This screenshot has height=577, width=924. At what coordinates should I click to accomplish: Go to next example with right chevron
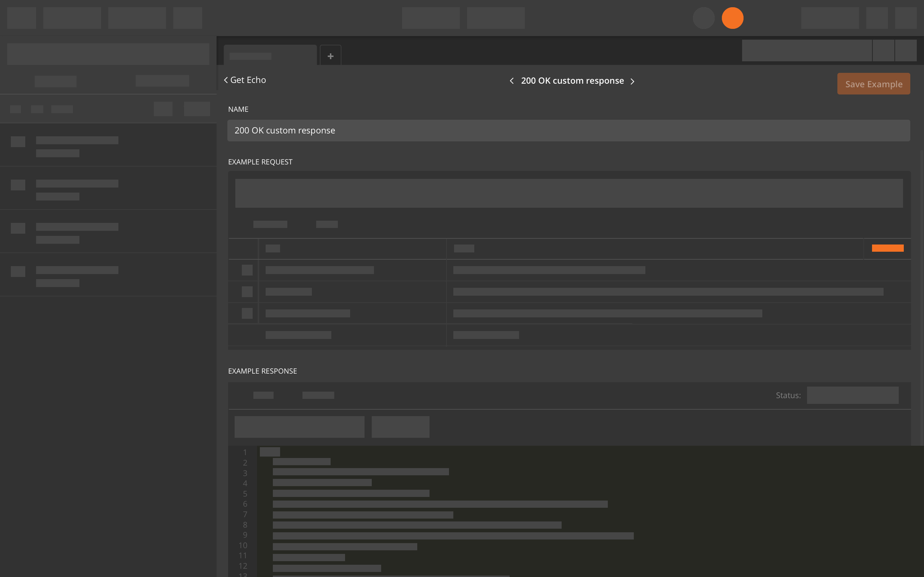click(632, 81)
